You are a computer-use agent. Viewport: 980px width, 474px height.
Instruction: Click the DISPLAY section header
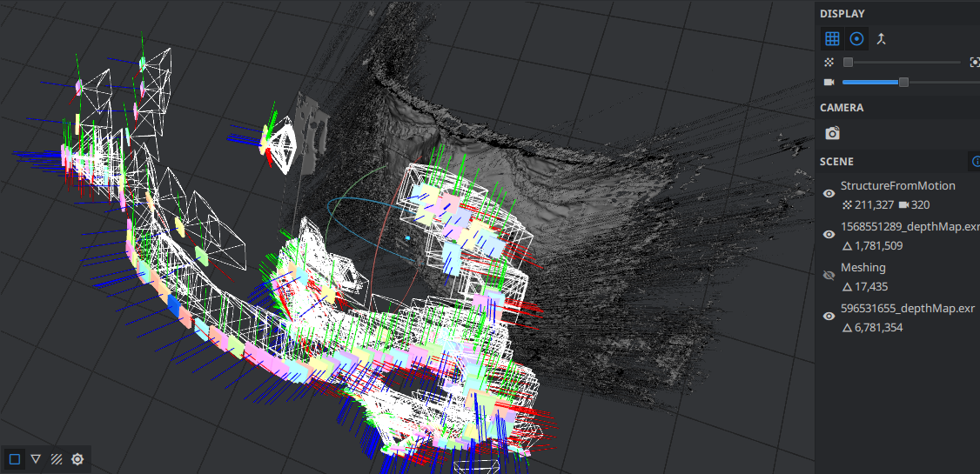tap(842, 13)
